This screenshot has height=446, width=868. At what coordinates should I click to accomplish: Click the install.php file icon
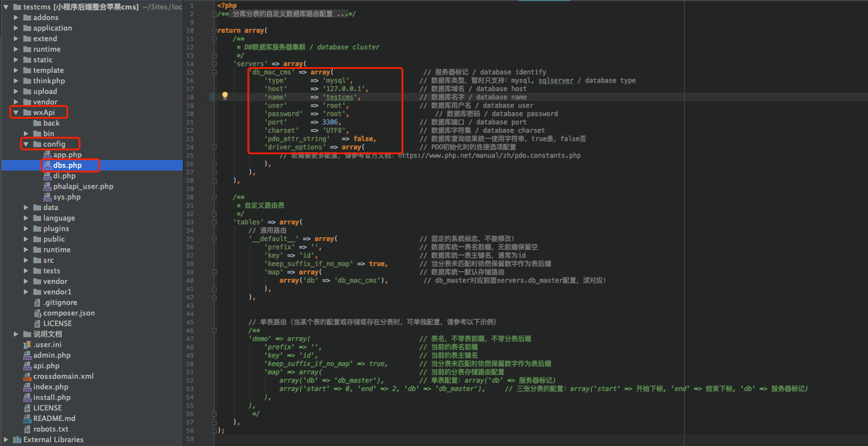coord(28,398)
